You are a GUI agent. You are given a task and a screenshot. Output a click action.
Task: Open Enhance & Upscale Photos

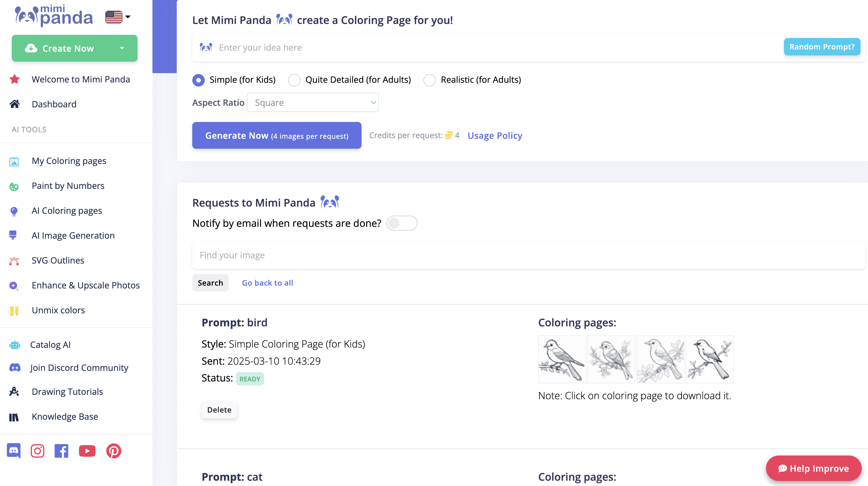pyautogui.click(x=86, y=285)
